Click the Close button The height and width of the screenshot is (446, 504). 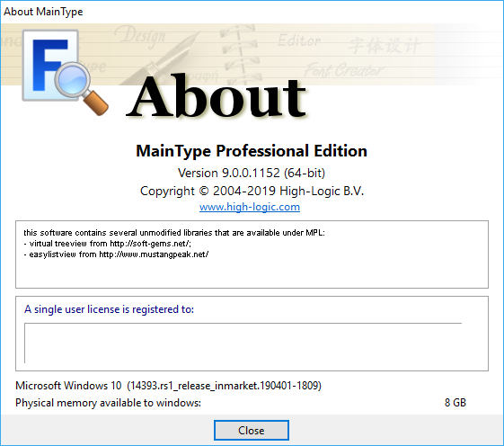pos(252,430)
